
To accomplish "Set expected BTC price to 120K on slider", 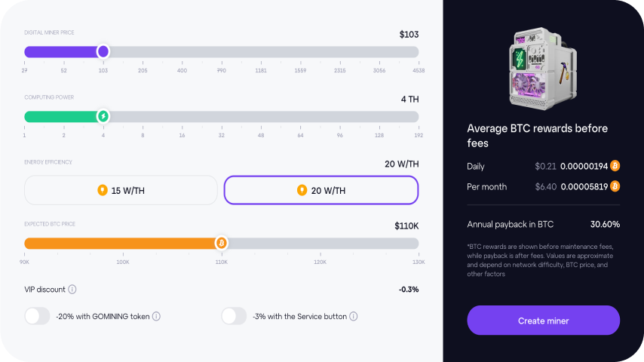I will (320, 244).
